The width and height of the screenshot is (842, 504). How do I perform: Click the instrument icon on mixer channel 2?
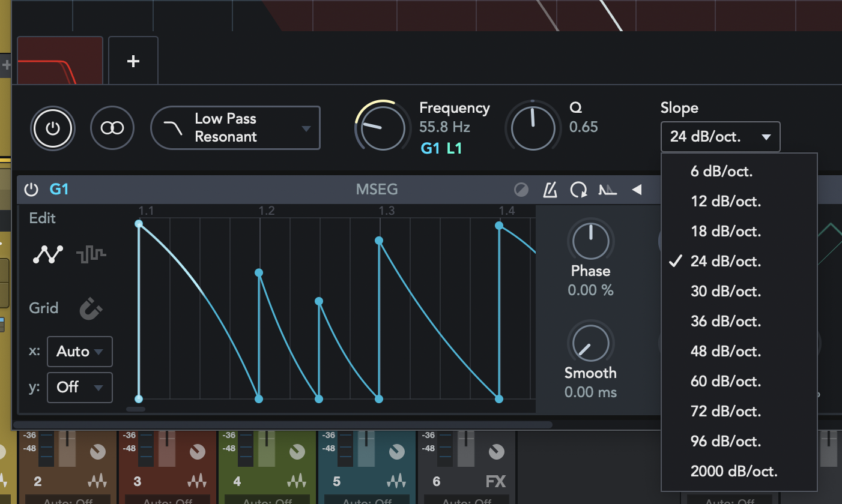[98, 481]
